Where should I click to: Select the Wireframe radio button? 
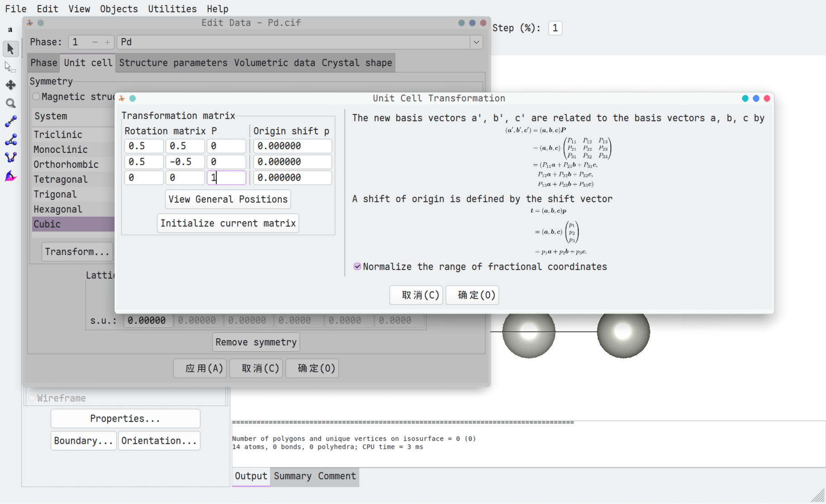32,398
